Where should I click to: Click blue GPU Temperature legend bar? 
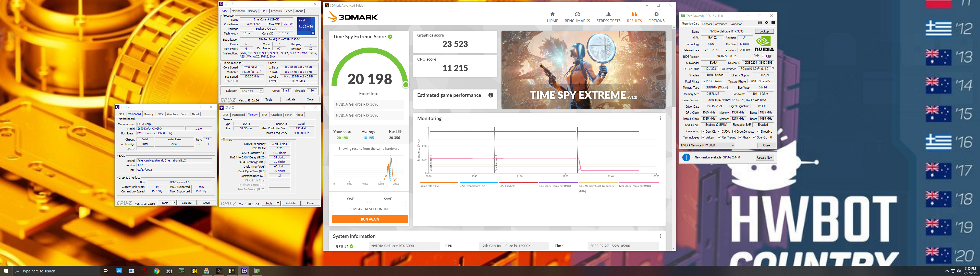coord(479,183)
